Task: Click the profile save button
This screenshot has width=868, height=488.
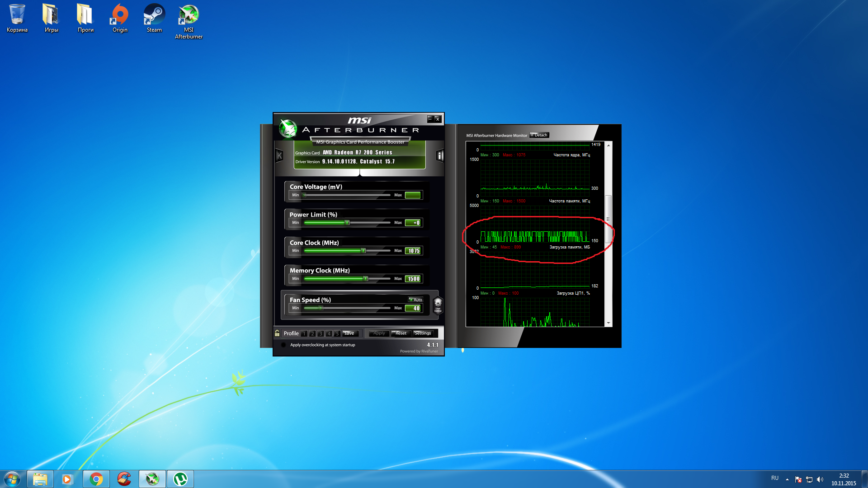Action: 350,333
